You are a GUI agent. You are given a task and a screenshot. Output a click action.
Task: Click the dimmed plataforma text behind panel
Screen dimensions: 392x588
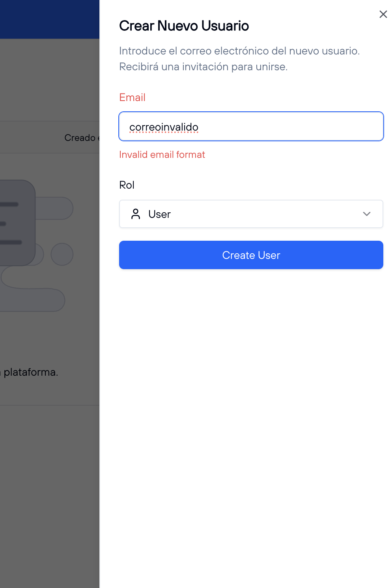pyautogui.click(x=31, y=372)
